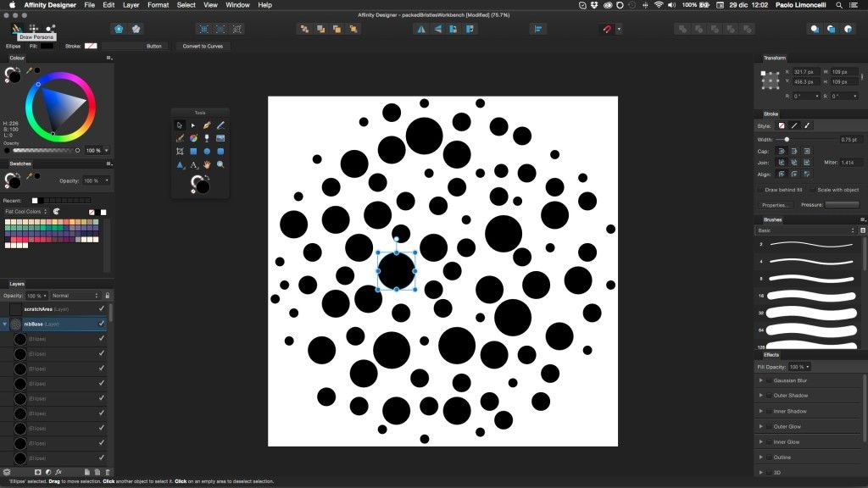Enable Draw behind fill checkbox
This screenshot has height=488, width=868.
pos(761,190)
